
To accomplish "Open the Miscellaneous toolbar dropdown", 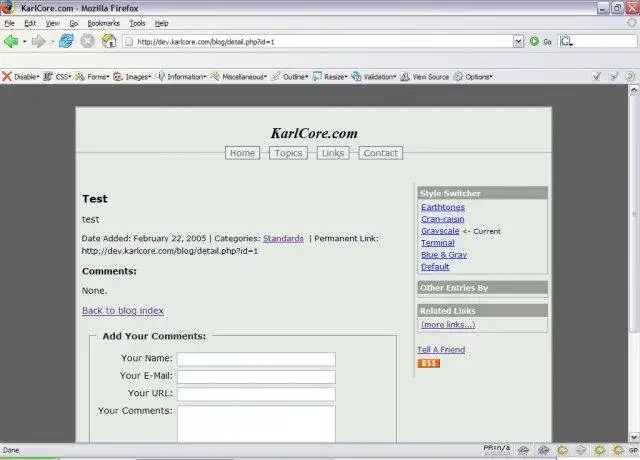I will coord(239,77).
